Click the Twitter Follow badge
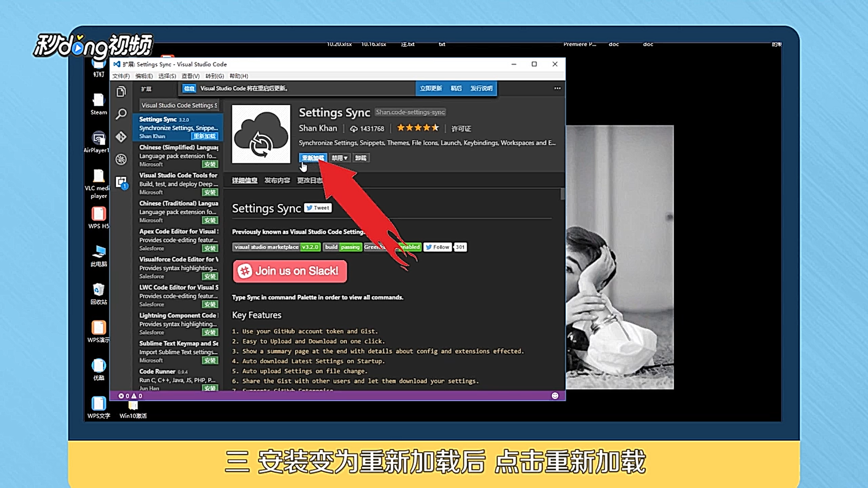 point(438,247)
